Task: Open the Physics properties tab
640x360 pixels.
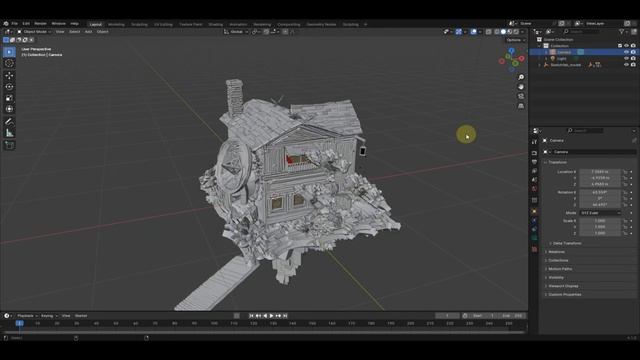Action: pos(534,221)
